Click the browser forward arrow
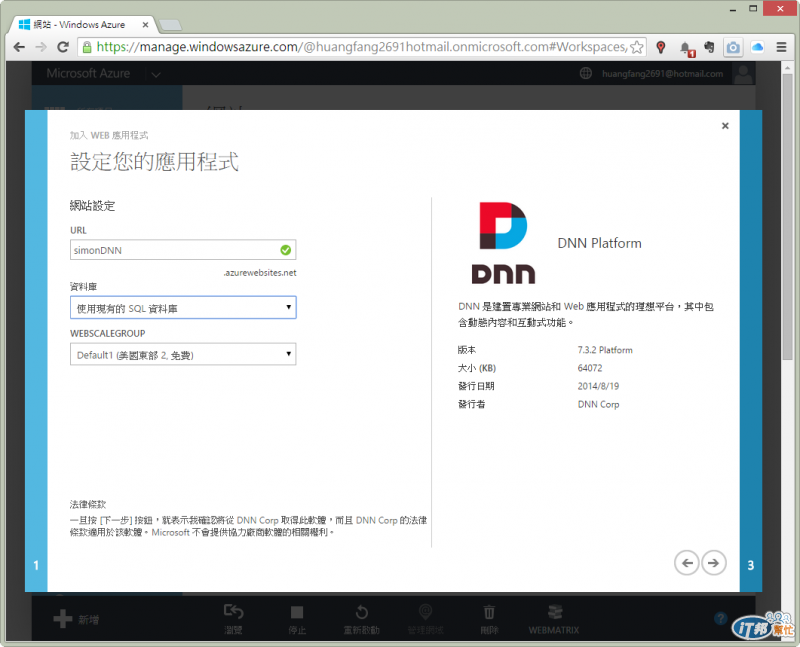The image size is (800, 647). coord(41,47)
